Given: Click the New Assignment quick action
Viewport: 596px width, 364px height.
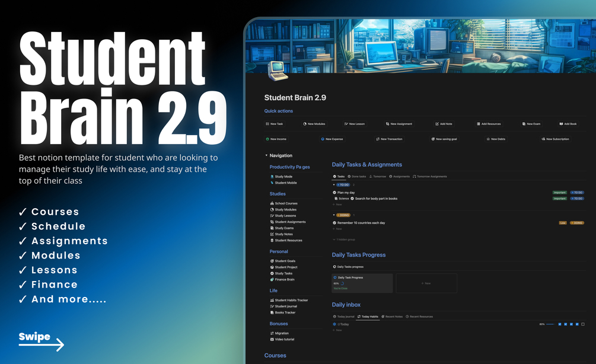Looking at the screenshot, I should tap(399, 124).
